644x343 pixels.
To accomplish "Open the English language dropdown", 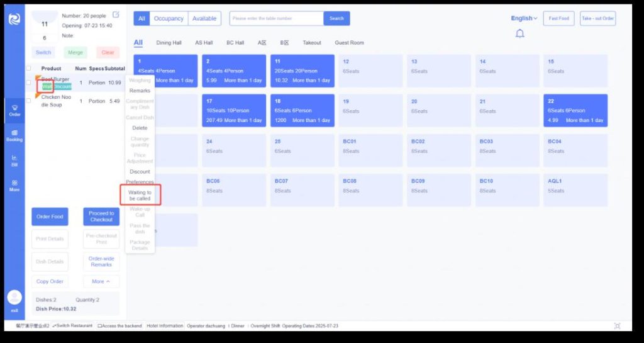I will click(524, 18).
